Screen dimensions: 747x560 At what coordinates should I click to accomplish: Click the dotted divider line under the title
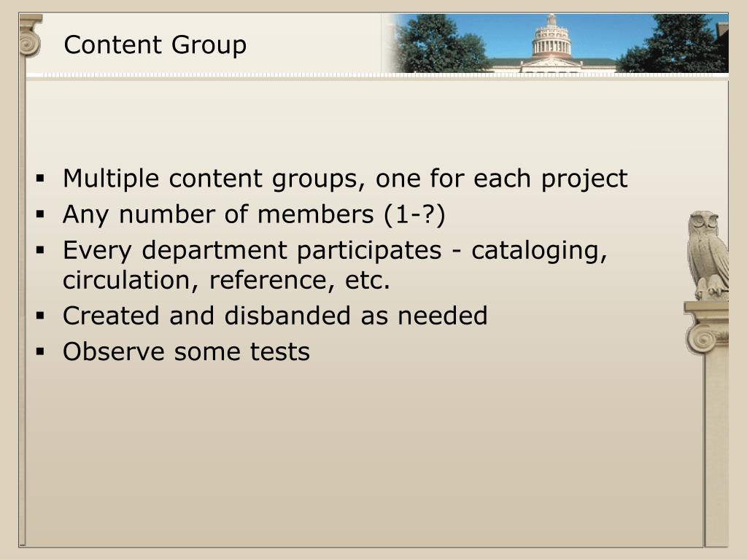pos(377,75)
